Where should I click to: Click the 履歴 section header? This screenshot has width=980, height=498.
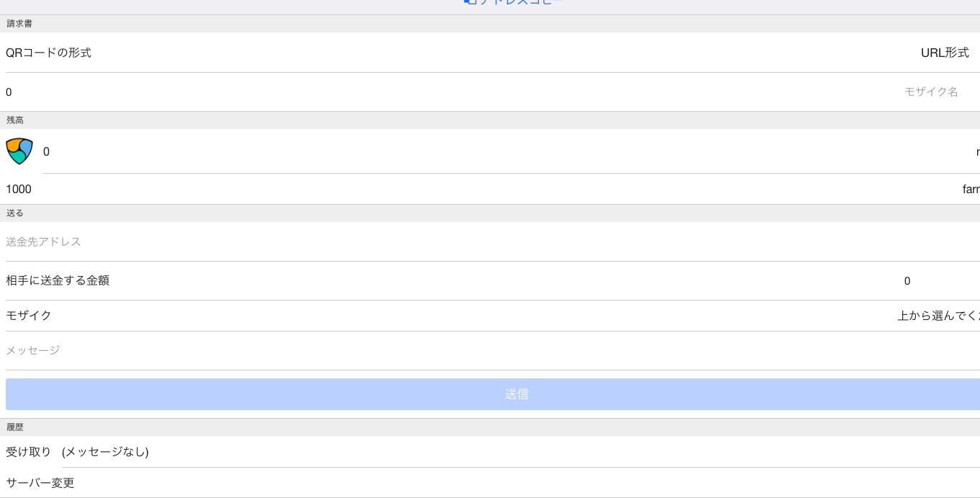click(x=15, y=427)
